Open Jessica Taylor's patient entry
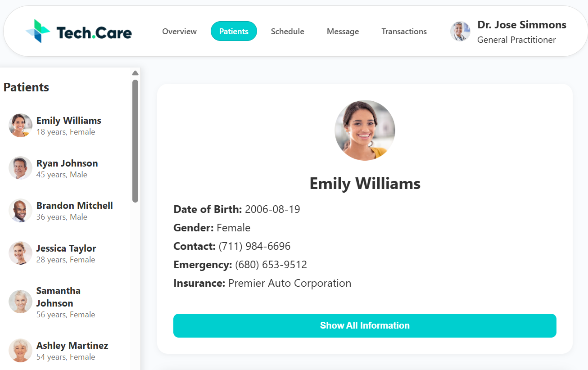 pos(66,253)
